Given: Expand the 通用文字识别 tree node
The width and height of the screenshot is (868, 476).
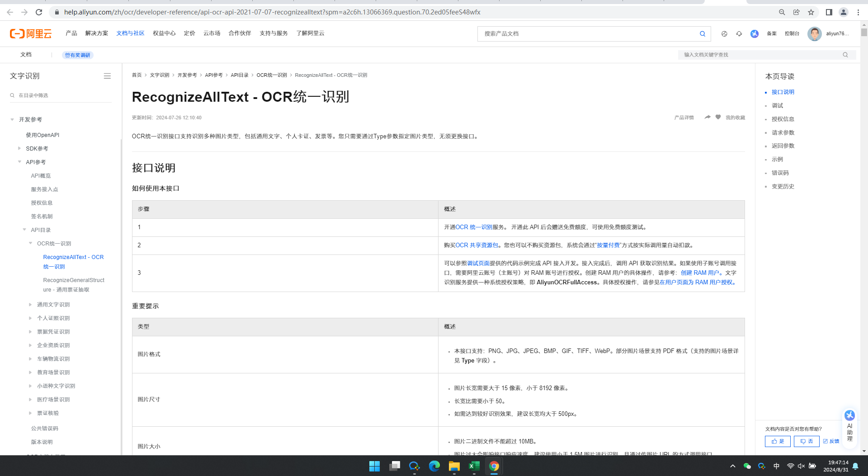Looking at the screenshot, I should pyautogui.click(x=31, y=305).
